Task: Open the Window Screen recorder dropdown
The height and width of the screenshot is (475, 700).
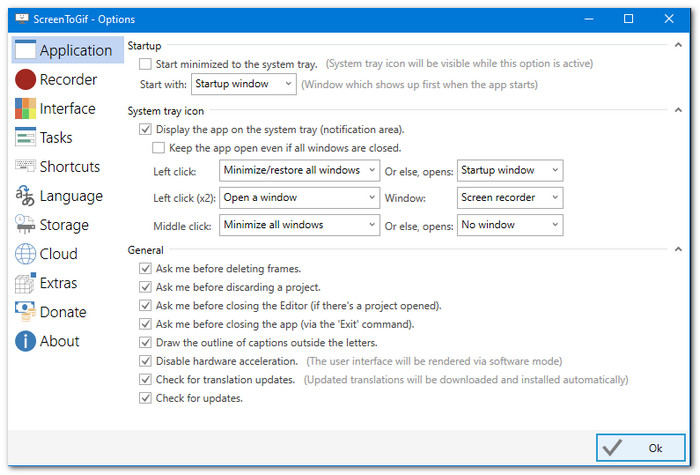Action: [510, 197]
